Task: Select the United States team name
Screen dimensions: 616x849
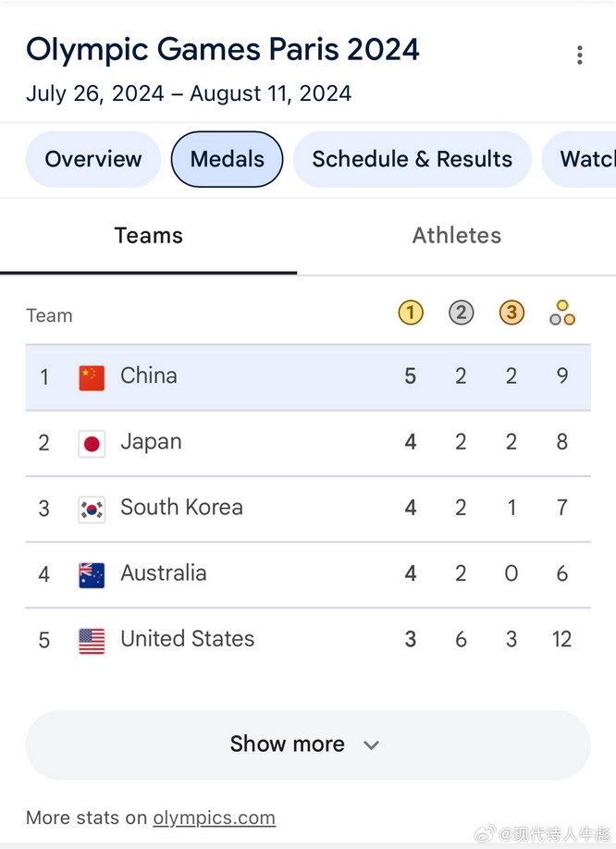Action: pyautogui.click(x=187, y=639)
